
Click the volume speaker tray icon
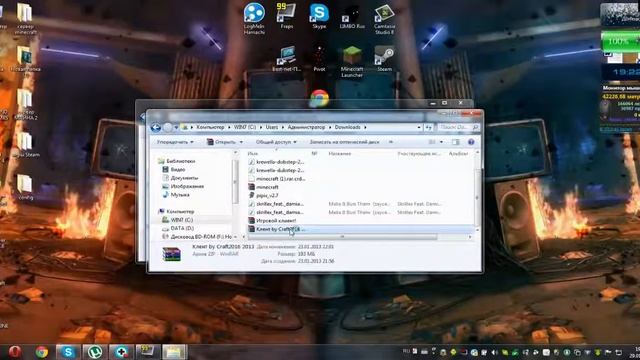(x=494, y=352)
